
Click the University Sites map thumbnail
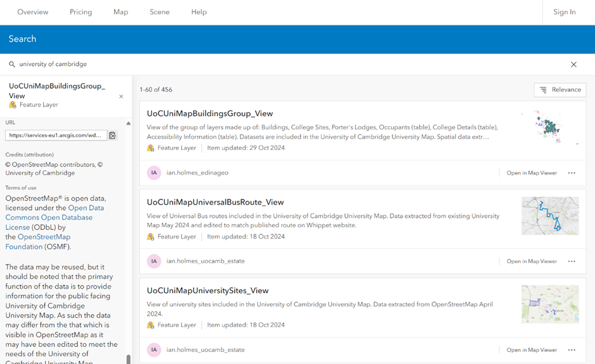coord(550,304)
